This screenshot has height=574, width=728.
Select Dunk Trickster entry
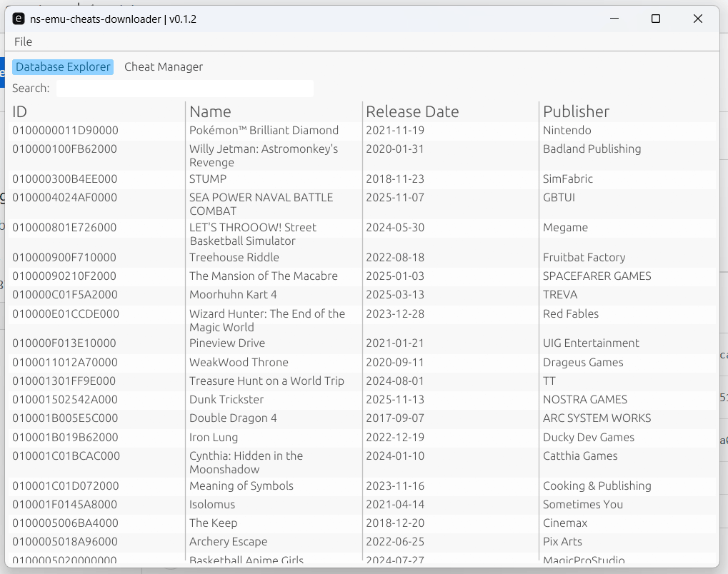(226, 400)
